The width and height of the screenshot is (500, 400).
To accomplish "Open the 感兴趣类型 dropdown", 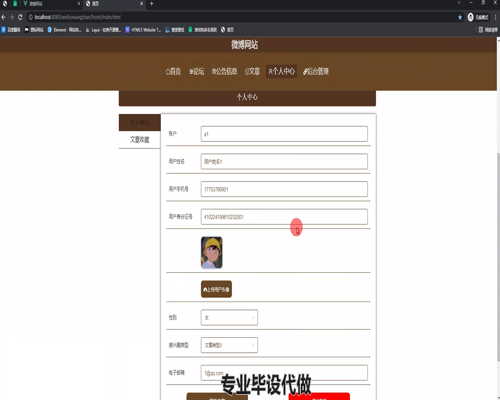I will pyautogui.click(x=229, y=345).
